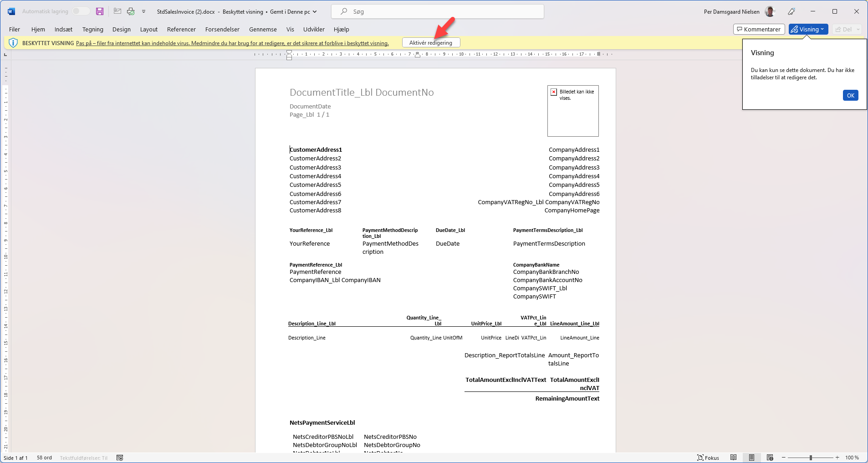Click the RemainingAmountText field
This screenshot has width=868, height=463.
click(x=567, y=398)
